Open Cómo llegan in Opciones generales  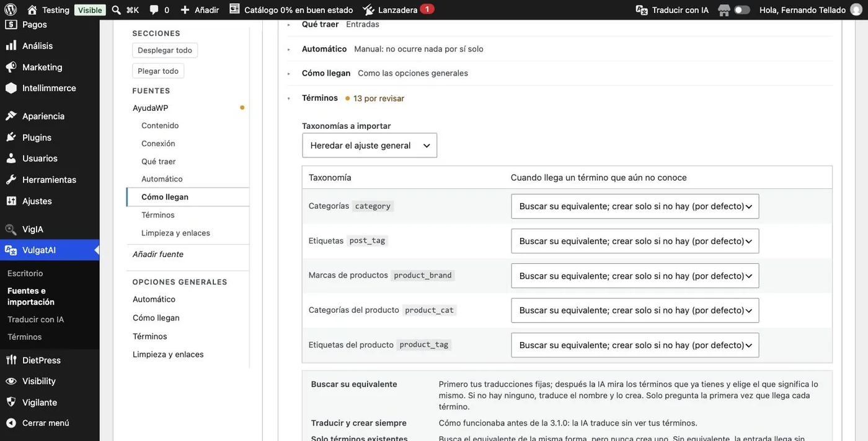[156, 318]
